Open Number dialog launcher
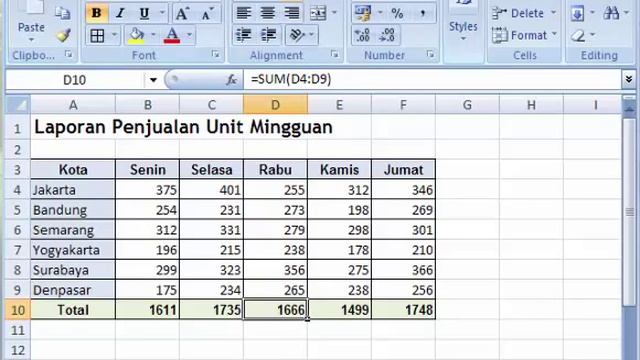 [430, 54]
